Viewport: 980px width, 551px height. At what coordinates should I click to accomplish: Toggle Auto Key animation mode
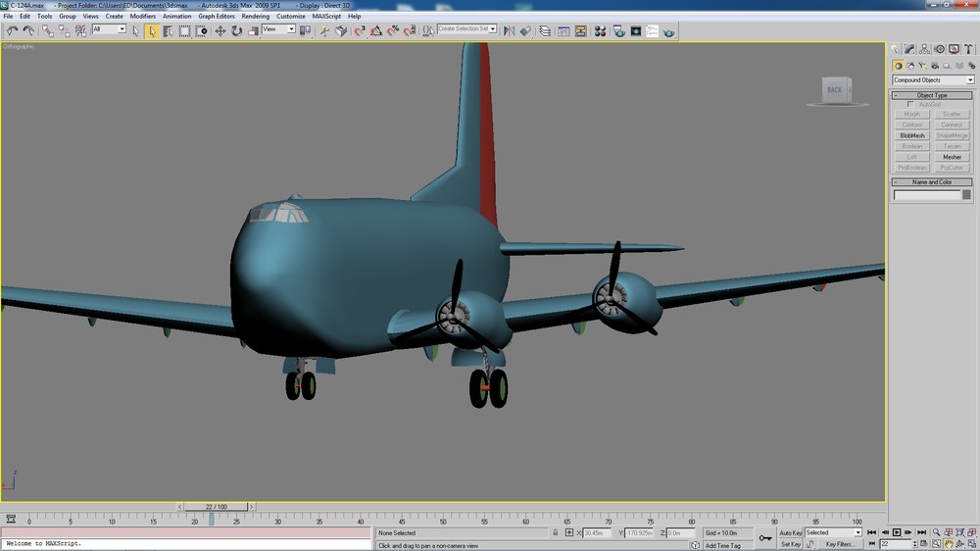790,533
